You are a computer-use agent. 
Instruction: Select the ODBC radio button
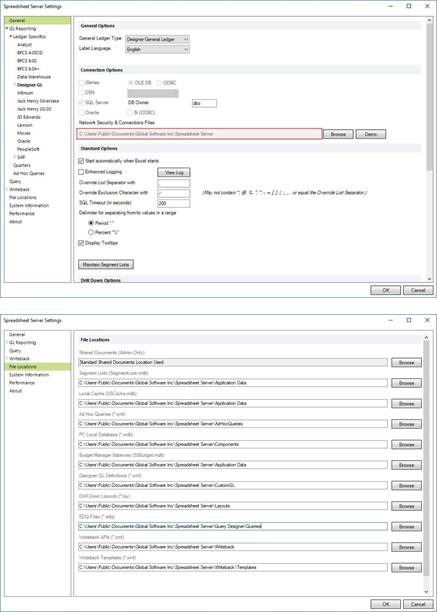coord(159,83)
